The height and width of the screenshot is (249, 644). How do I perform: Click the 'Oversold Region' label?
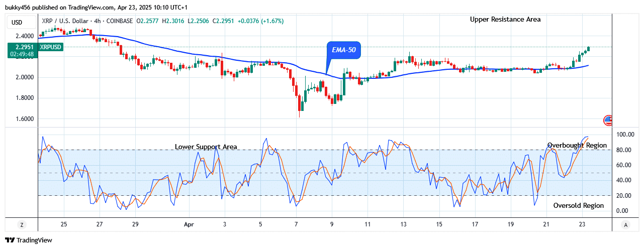point(579,205)
